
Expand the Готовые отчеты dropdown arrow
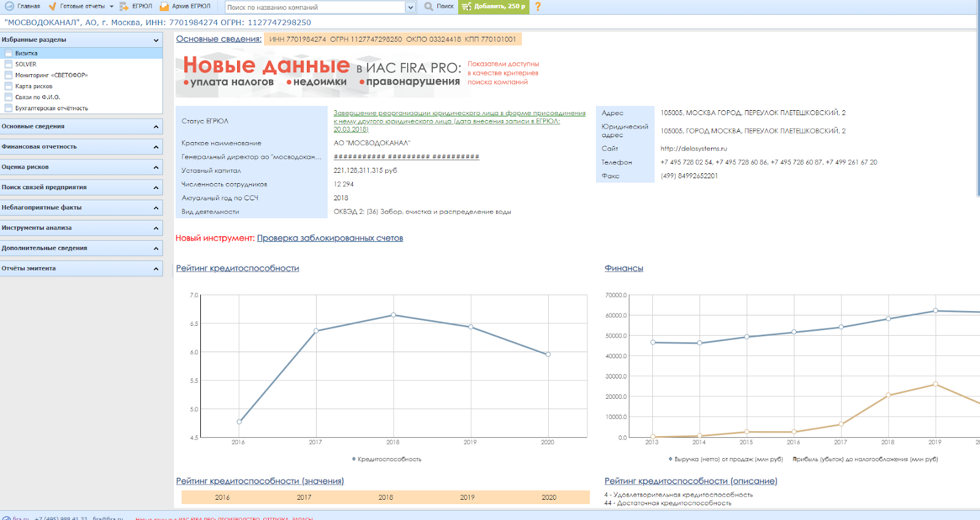coord(111,7)
